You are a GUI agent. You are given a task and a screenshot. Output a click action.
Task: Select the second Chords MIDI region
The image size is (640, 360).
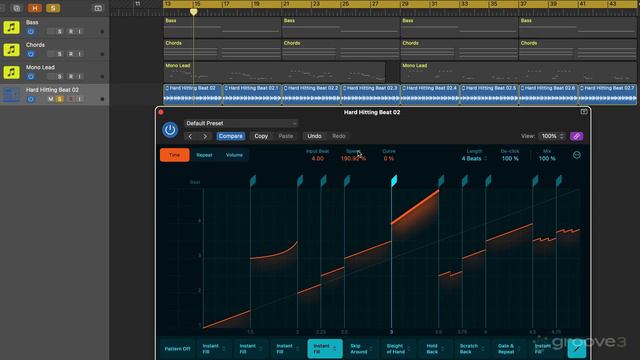click(340, 49)
